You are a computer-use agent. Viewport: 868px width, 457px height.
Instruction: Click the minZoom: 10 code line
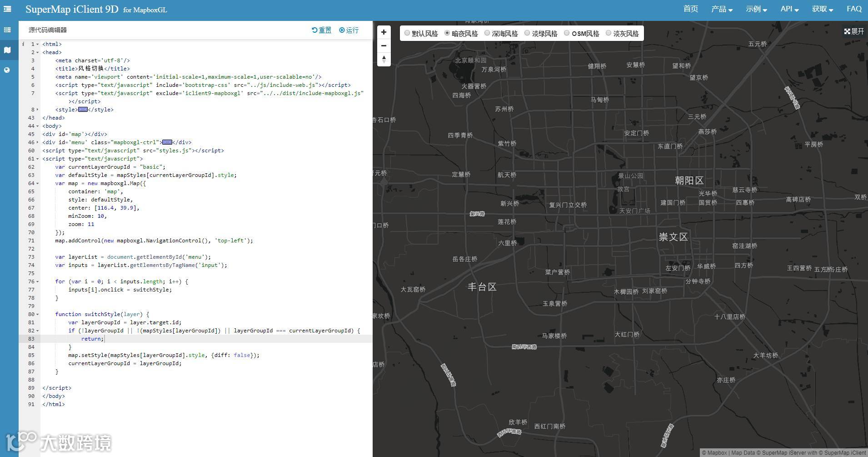88,216
